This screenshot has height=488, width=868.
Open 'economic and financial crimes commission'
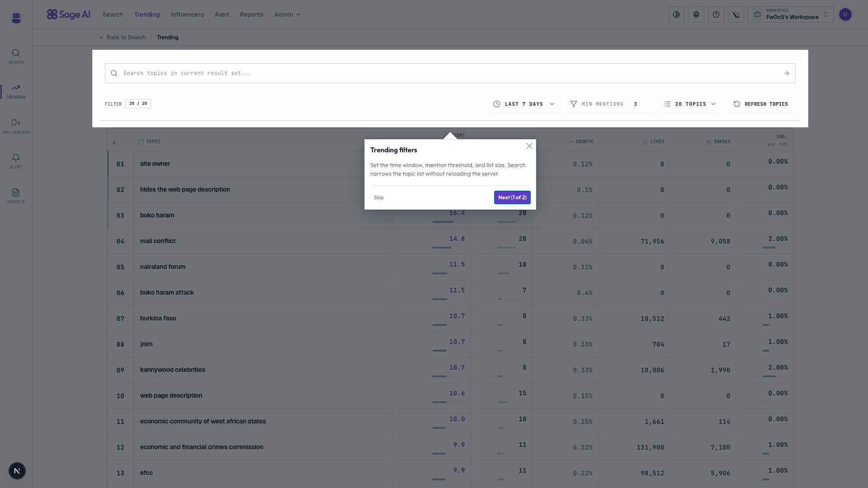click(x=202, y=447)
